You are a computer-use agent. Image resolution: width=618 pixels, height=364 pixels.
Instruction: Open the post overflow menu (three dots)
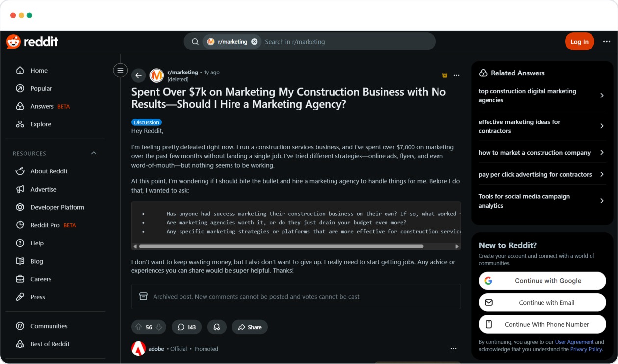tap(456, 75)
